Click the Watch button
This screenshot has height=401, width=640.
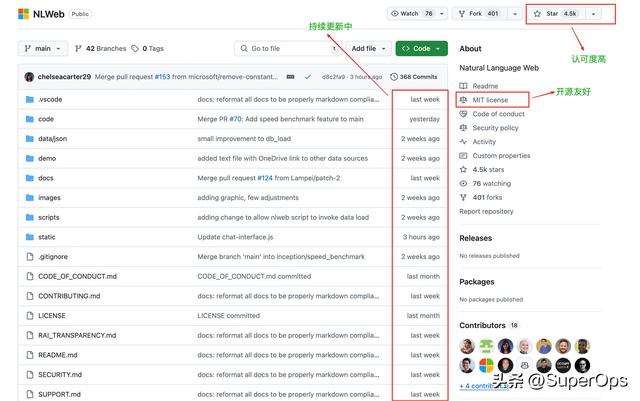tap(411, 13)
